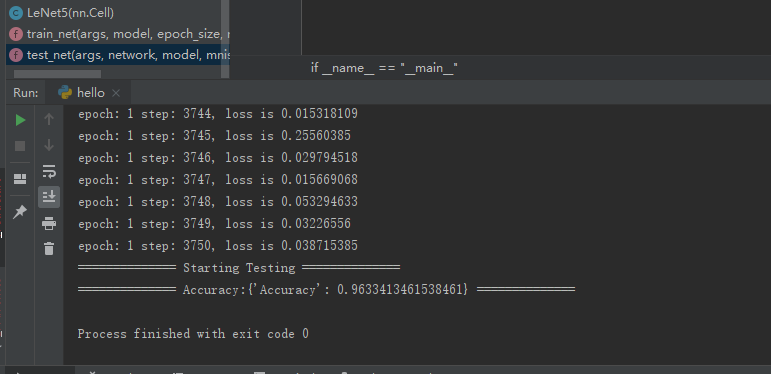Click the Starting Testing output line
Image resolution: width=771 pixels, height=374 pixels.
click(x=239, y=268)
